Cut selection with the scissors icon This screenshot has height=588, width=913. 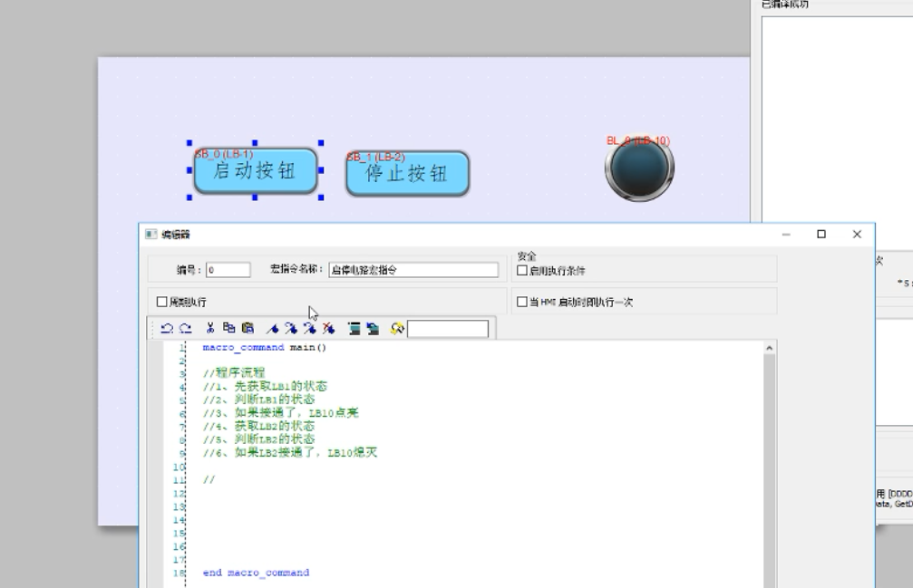pos(209,328)
